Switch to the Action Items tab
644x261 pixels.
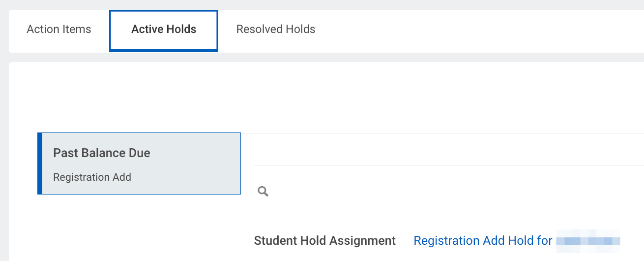[59, 30]
